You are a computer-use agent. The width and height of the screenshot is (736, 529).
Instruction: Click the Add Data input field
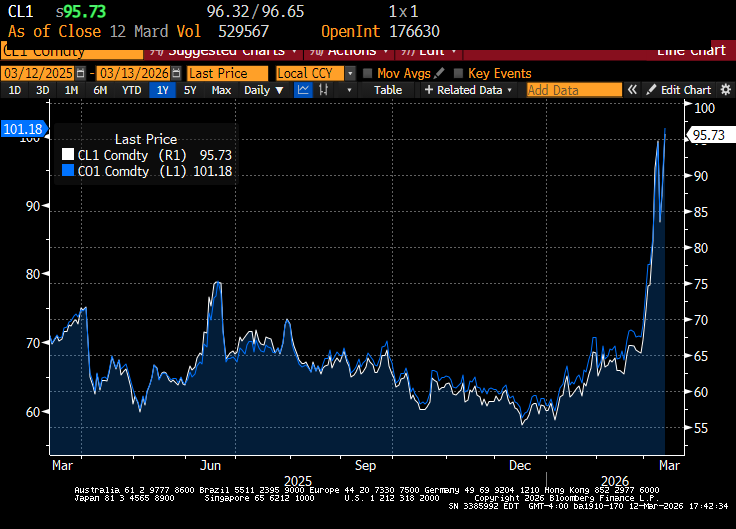(574, 90)
